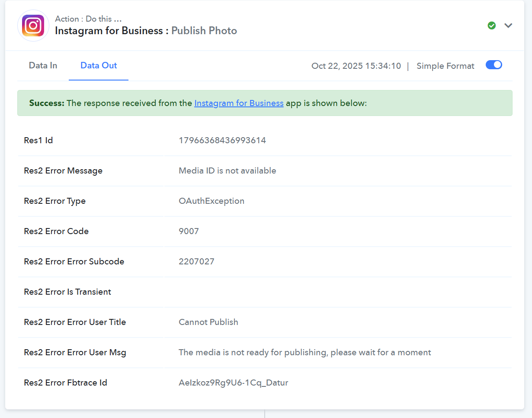532x418 pixels.
Task: Disable the Simple Format toggle
Action: pos(494,65)
